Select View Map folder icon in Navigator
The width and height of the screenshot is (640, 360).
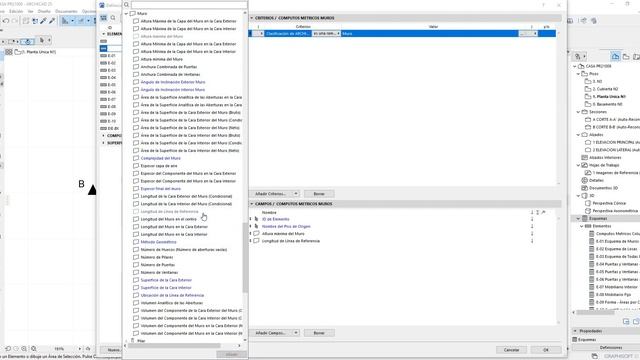[626, 56]
